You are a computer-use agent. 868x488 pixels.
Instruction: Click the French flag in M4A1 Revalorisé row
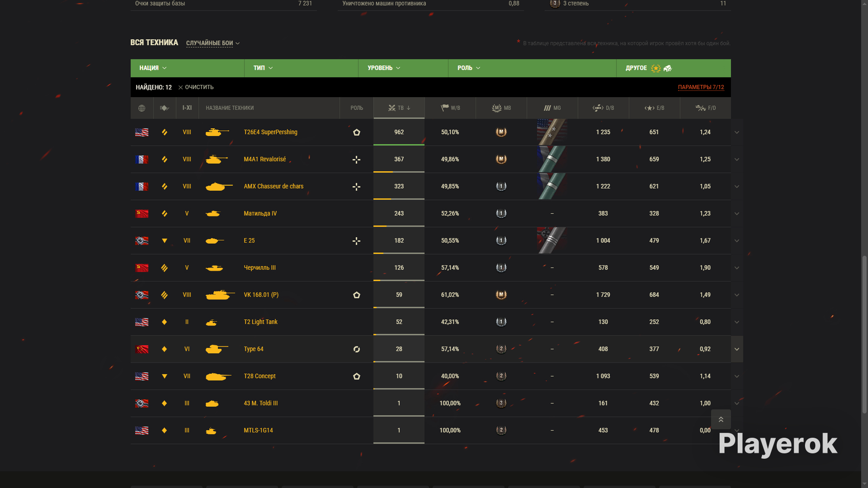pyautogui.click(x=142, y=160)
